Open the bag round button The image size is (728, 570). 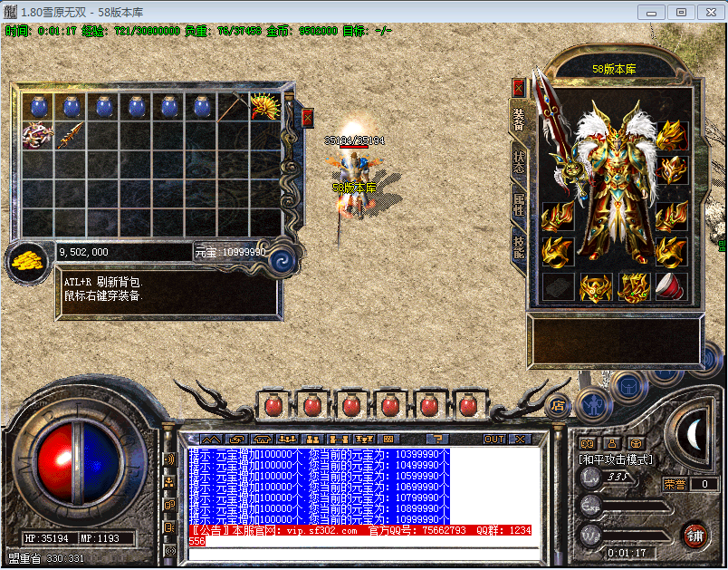tap(629, 387)
